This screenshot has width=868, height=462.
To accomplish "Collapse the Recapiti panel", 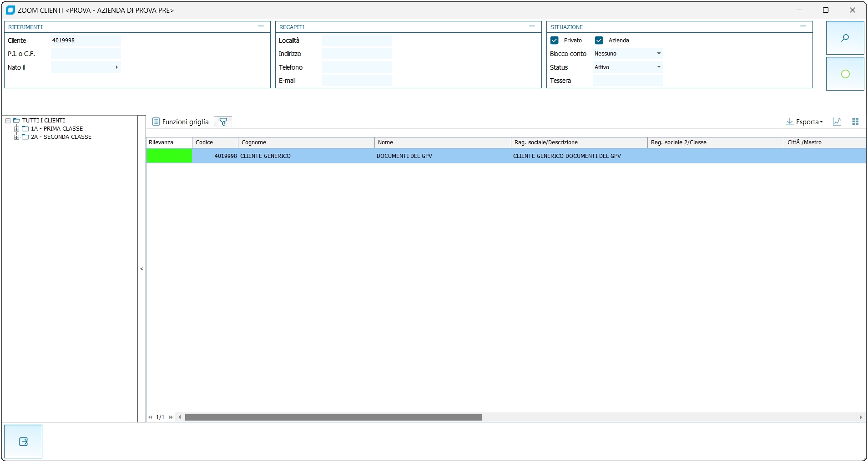I will click(532, 26).
